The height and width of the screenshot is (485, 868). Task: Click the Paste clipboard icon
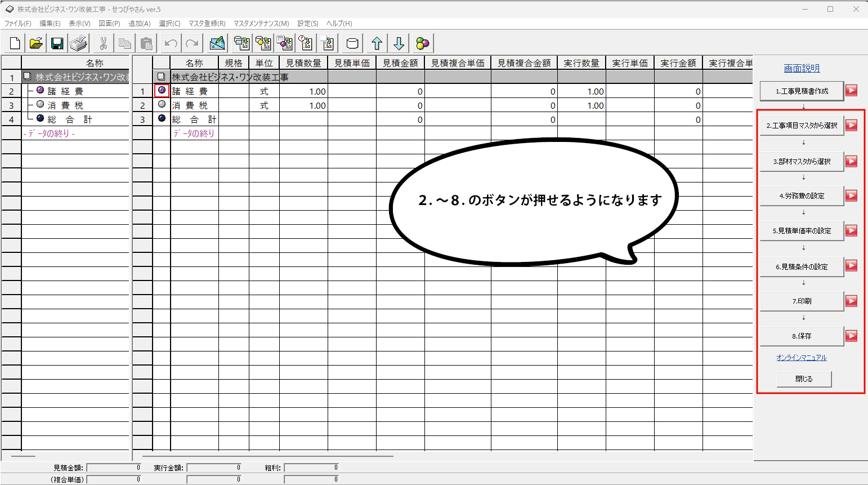[146, 43]
